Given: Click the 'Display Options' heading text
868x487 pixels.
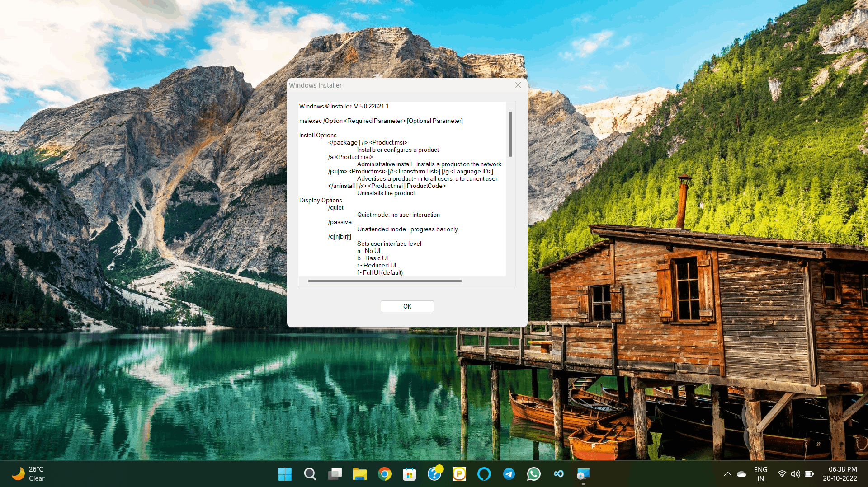Looking at the screenshot, I should point(321,200).
